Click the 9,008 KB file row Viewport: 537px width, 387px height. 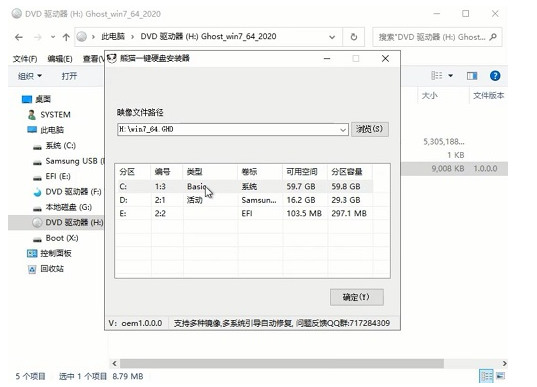[454, 168]
